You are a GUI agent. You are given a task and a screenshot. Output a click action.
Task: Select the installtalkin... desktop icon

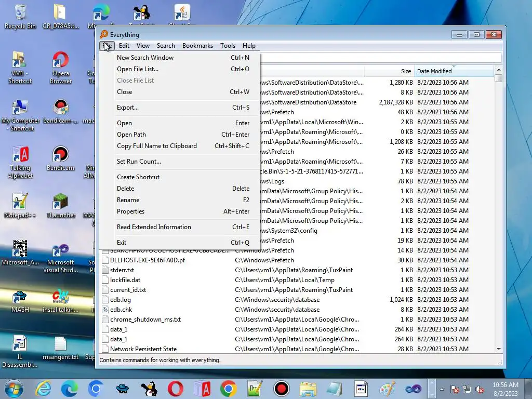pos(60,301)
